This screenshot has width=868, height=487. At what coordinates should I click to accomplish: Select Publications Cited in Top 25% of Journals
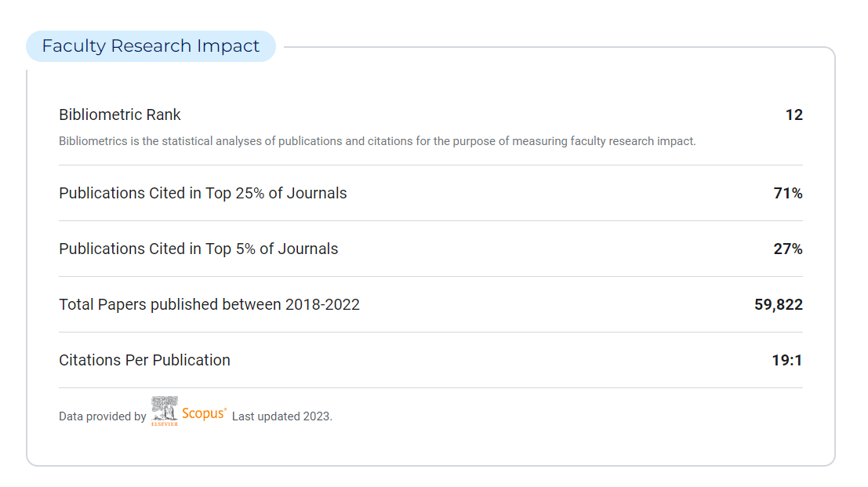tap(202, 193)
